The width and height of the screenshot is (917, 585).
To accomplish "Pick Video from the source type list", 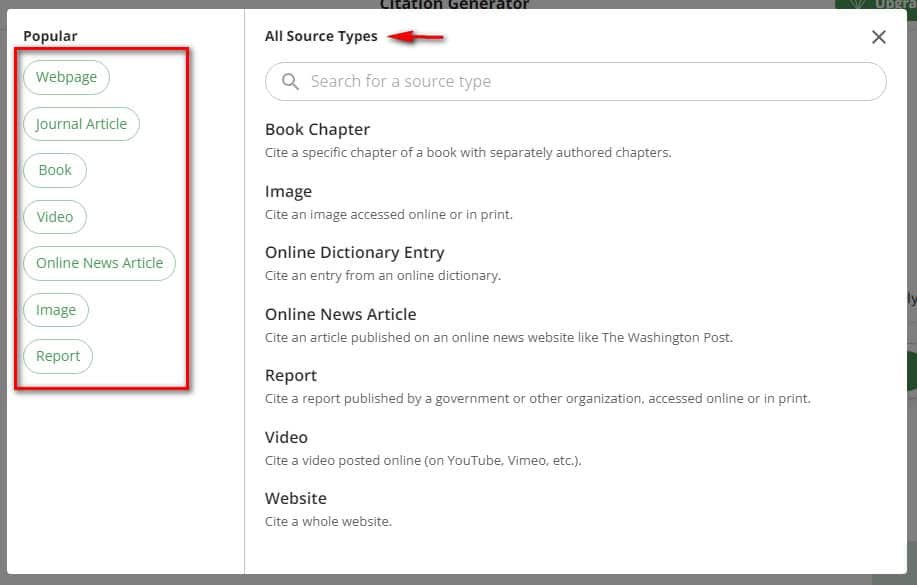I will click(x=286, y=437).
